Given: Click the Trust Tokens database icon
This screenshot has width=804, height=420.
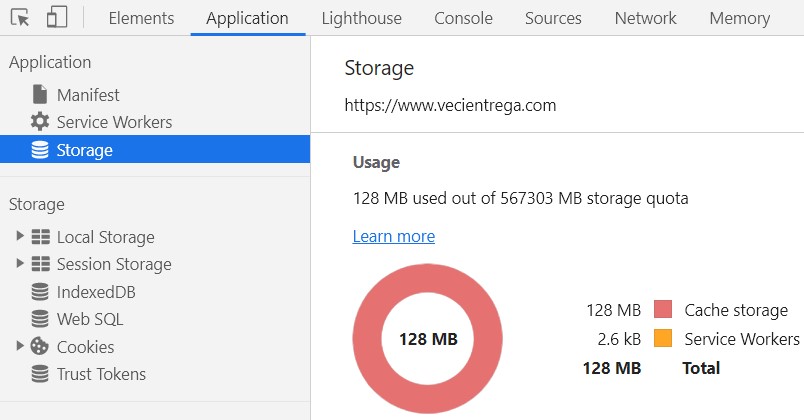Looking at the screenshot, I should (x=40, y=374).
